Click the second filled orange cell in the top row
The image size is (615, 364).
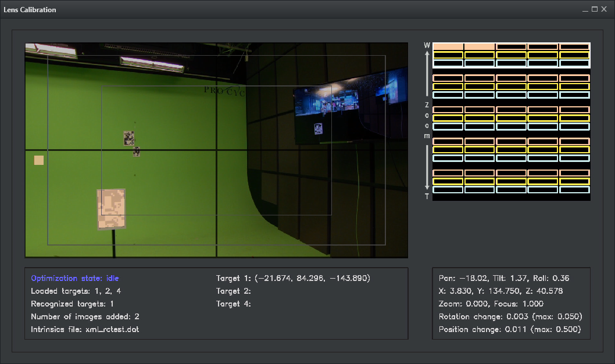(x=479, y=46)
